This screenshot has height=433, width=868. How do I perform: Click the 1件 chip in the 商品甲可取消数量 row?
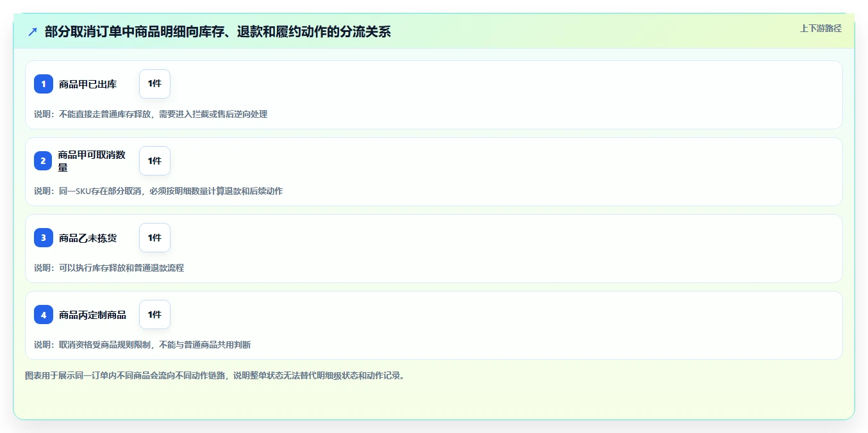[154, 161]
